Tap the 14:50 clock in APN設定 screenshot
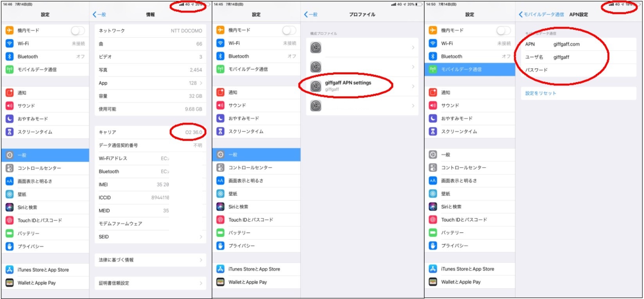Screen dimensions: 644x299 pos(431,4)
